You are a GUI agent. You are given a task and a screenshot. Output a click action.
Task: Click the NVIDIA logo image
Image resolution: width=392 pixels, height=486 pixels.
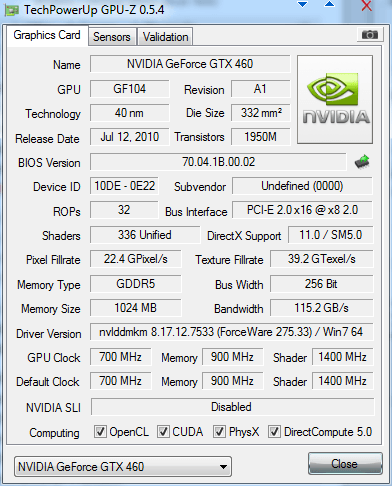(x=335, y=99)
